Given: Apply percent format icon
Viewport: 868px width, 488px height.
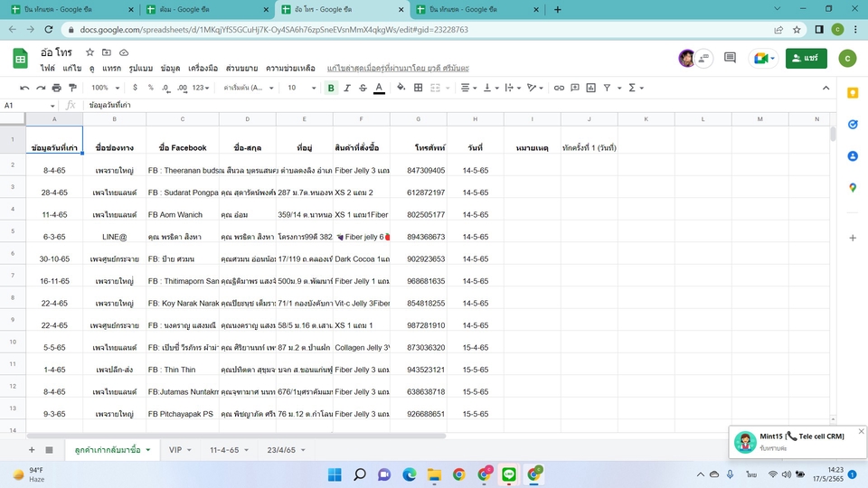Looking at the screenshot, I should tap(151, 88).
